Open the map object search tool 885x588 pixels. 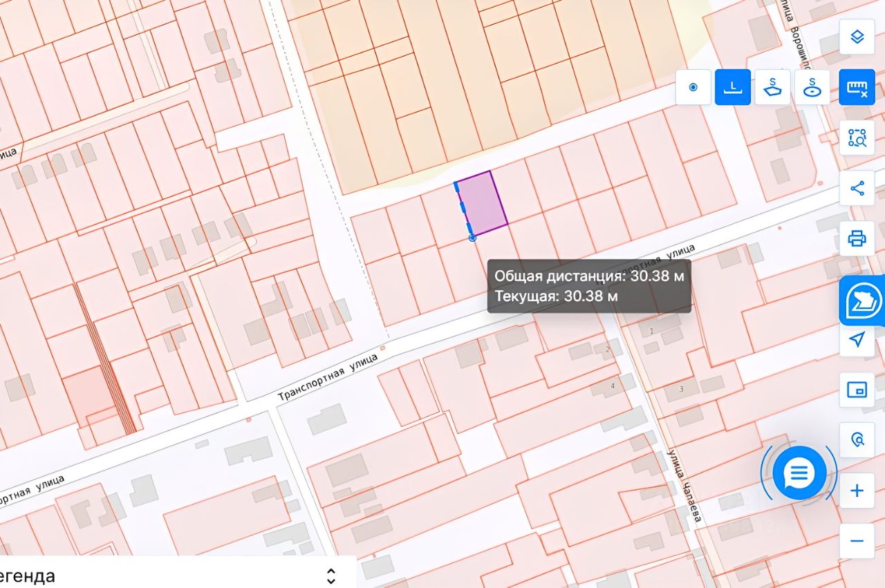click(x=857, y=440)
